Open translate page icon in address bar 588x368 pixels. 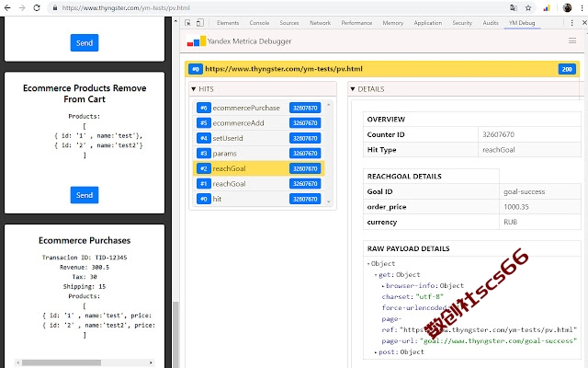(514, 7)
